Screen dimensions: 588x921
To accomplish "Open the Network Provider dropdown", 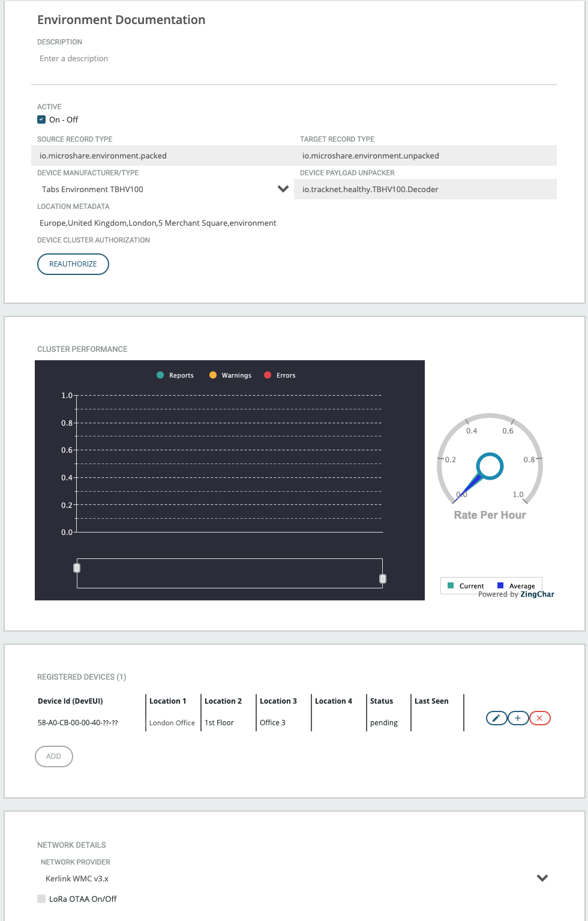I will pyautogui.click(x=542, y=878).
